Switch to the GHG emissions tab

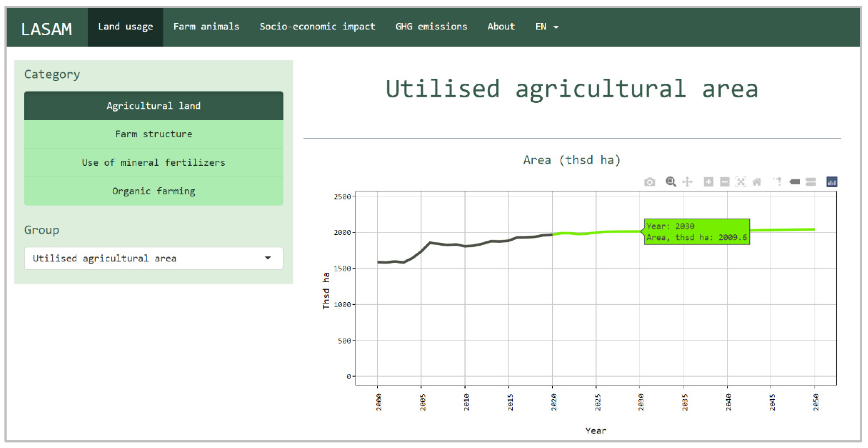[431, 27]
